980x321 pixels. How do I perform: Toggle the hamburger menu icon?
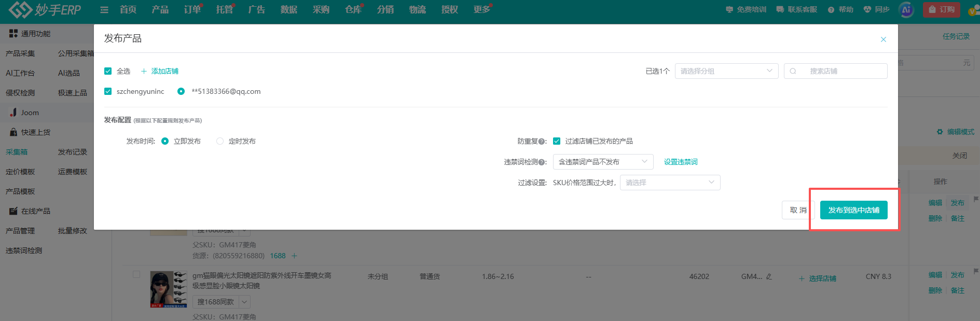click(x=104, y=10)
